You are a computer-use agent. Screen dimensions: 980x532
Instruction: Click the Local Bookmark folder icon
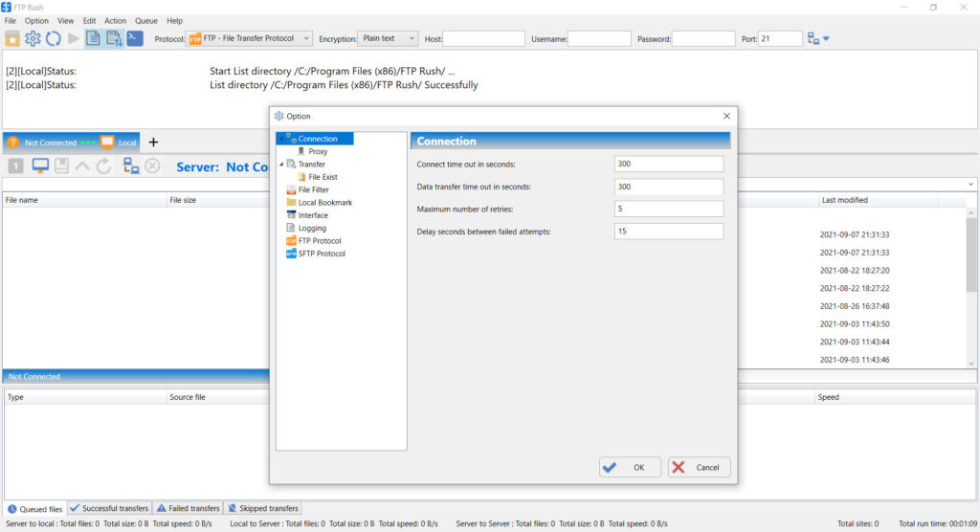tap(291, 203)
